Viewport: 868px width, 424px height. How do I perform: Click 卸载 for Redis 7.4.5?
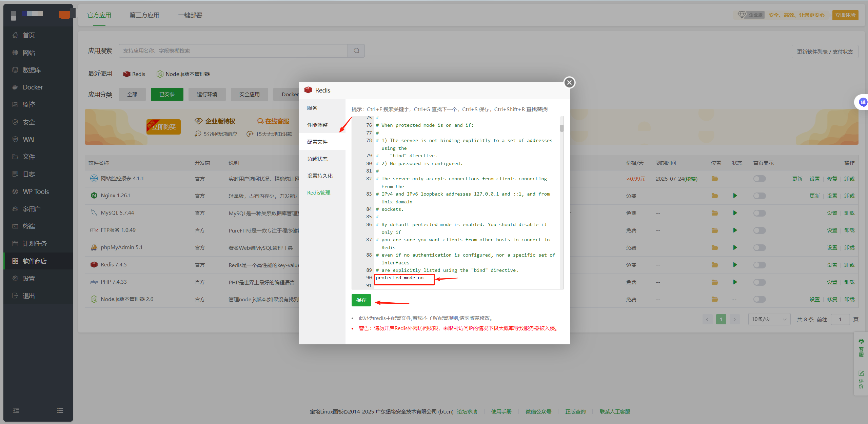(849, 265)
